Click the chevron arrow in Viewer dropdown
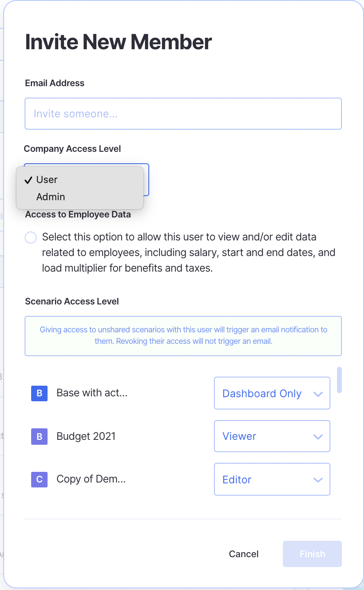 tap(318, 437)
